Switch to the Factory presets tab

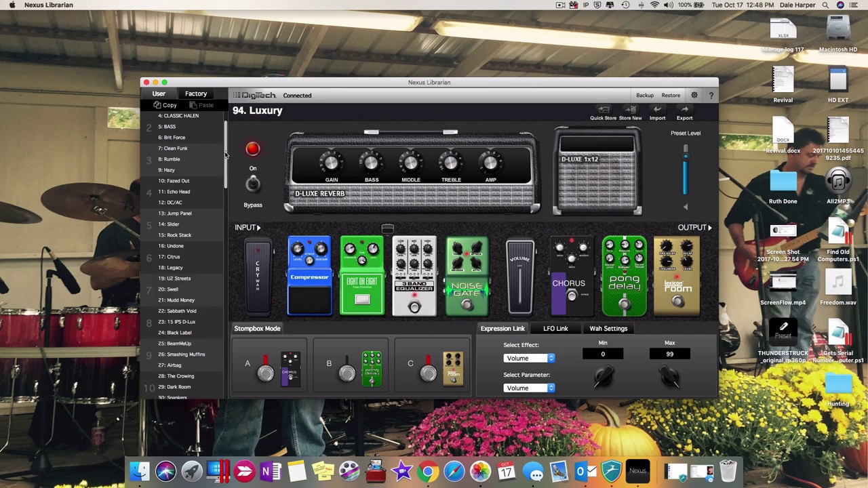[x=196, y=94]
